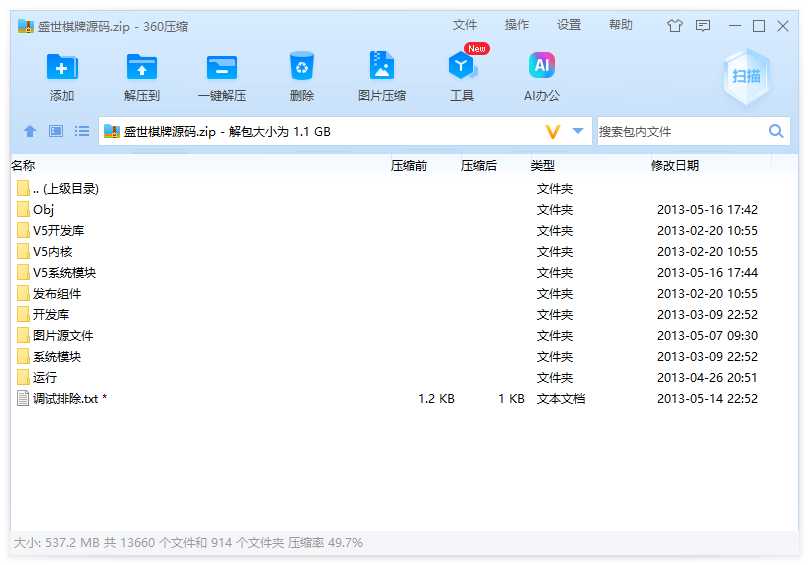Click the search magnifier icon

(776, 131)
